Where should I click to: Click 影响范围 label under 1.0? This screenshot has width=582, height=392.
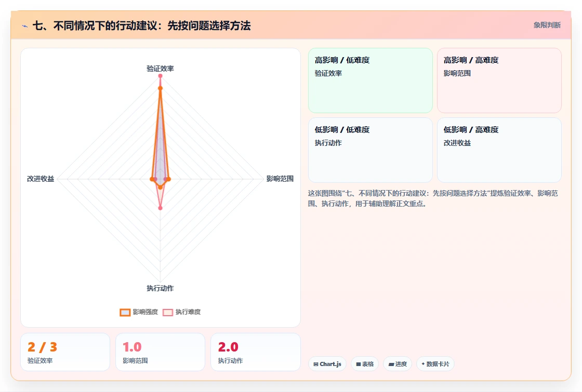(135, 360)
